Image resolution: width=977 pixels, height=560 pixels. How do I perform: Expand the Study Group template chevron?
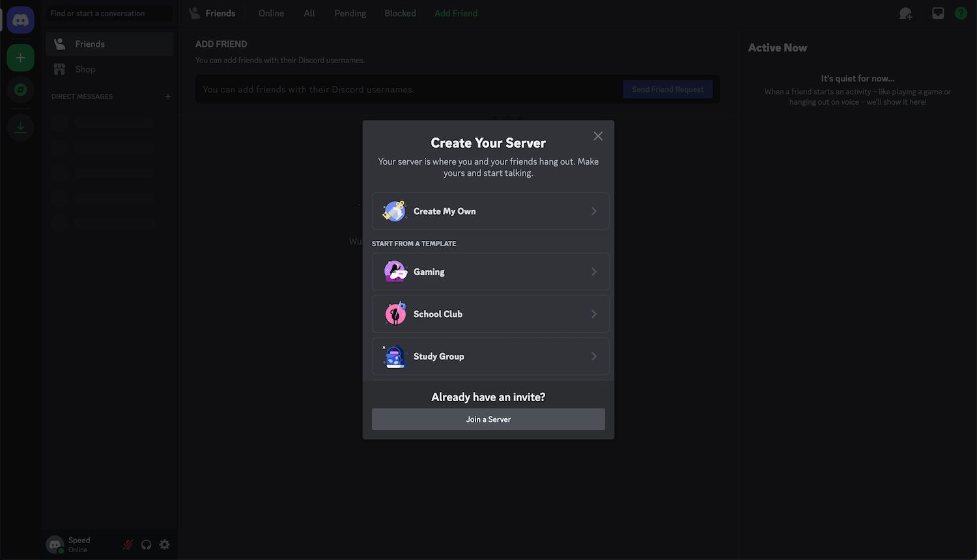pyautogui.click(x=593, y=356)
